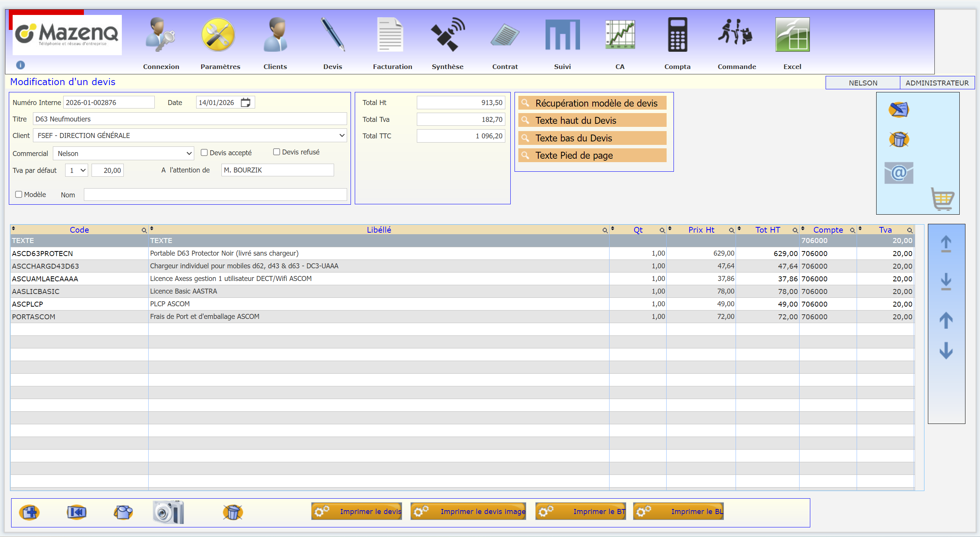The image size is (980, 537).
Task: Click the add line plus icon
Action: pyautogui.click(x=29, y=512)
